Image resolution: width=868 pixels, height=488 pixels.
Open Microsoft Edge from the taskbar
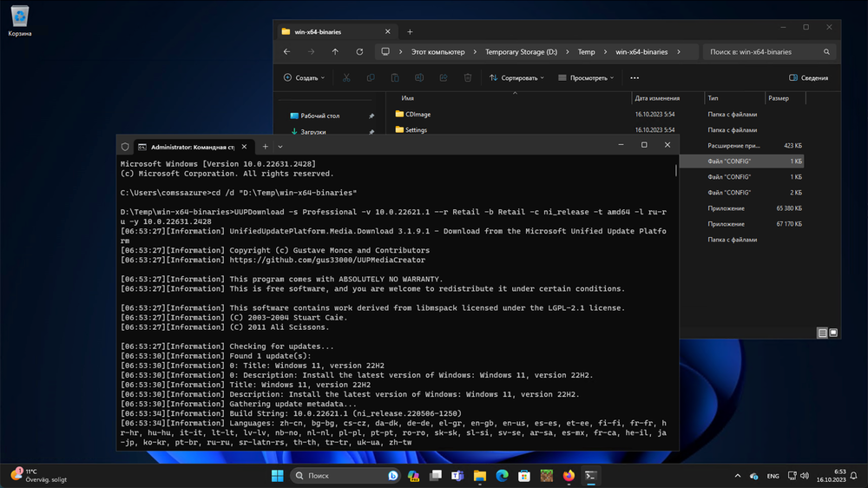click(502, 476)
